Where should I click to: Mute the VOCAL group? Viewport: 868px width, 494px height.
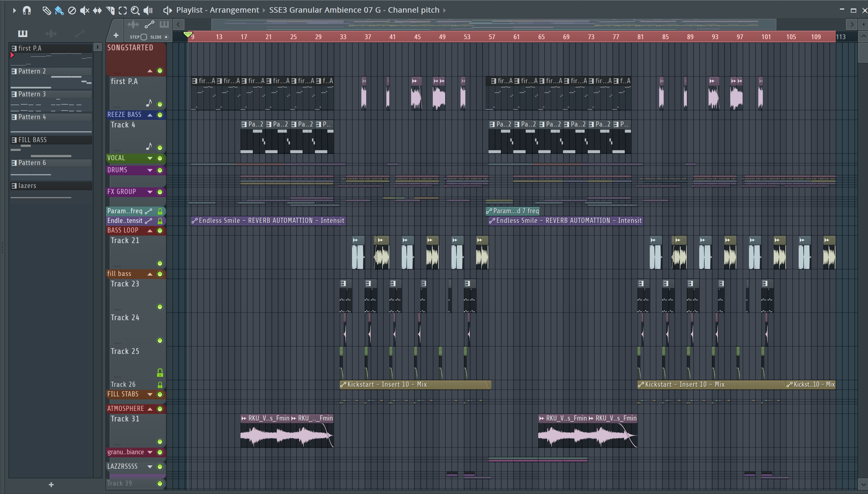click(x=160, y=158)
